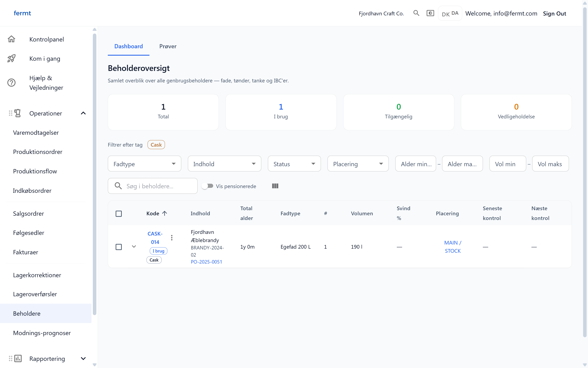Viewport: 588px width, 368px height.
Task: Open the DK DA language selector
Action: point(450,13)
